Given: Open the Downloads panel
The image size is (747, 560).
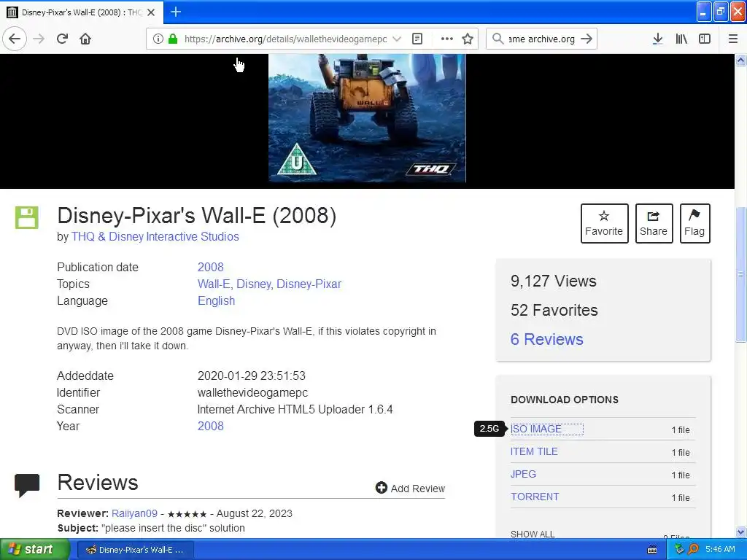Looking at the screenshot, I should point(657,39).
